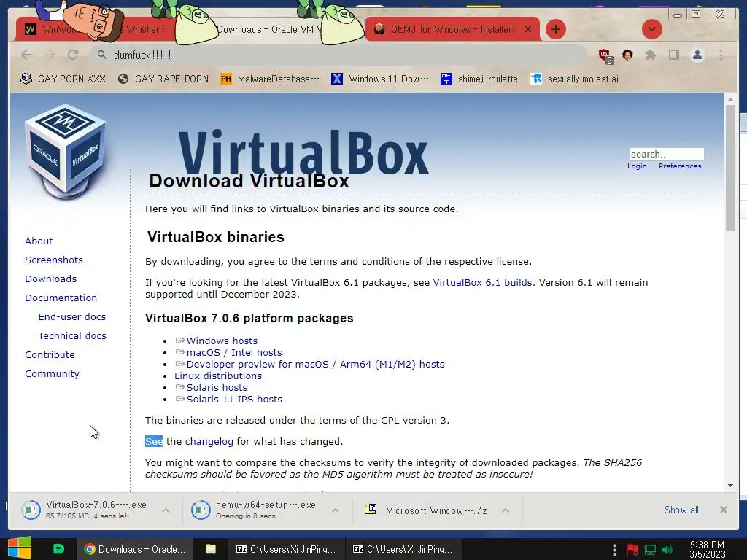Open the Community sidebar link
Image resolution: width=747 pixels, height=560 pixels.
coord(52,374)
